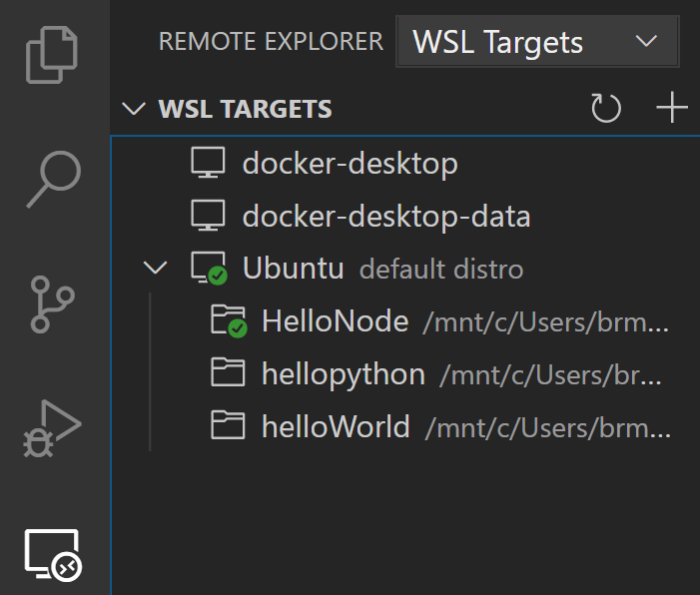
Task: Open the hellopython folder entry
Action: [x=343, y=374]
